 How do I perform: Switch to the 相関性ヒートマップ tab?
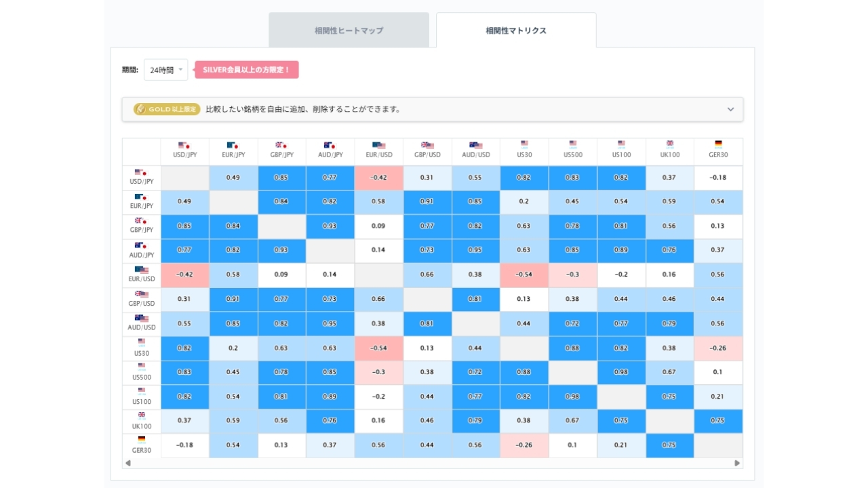click(349, 30)
